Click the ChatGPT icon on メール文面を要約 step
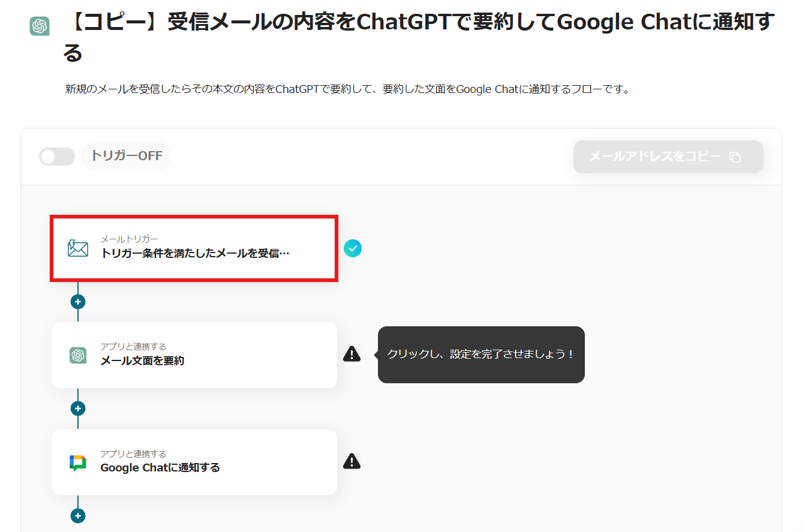 [x=78, y=355]
